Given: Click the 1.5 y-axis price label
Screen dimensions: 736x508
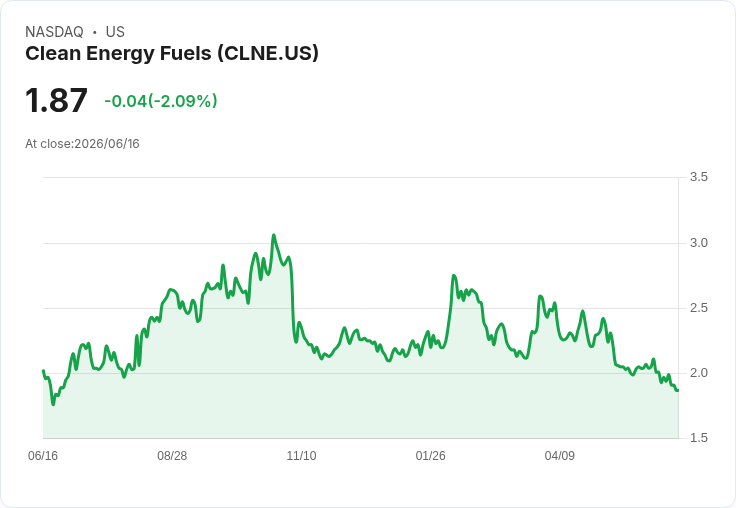Looking at the screenshot, I should point(698,438).
